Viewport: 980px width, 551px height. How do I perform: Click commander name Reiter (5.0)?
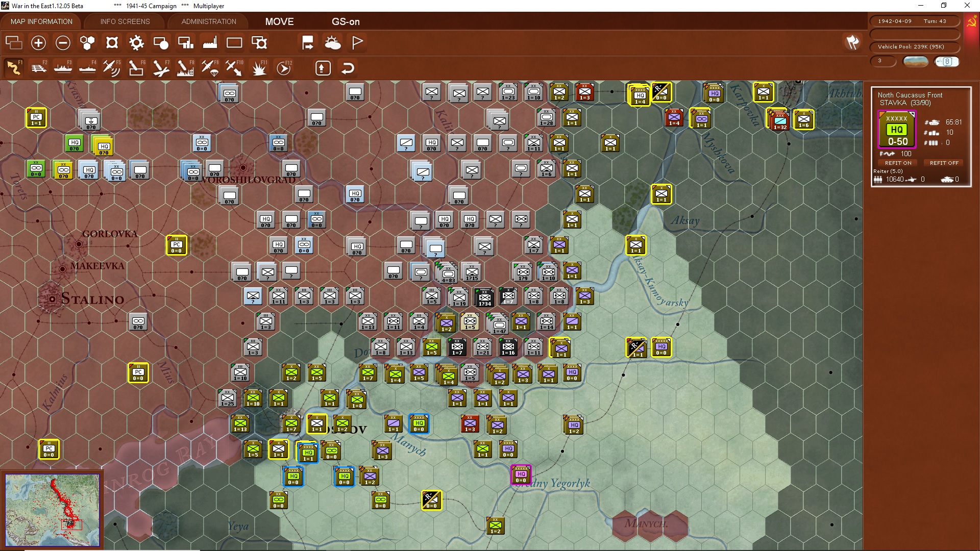[888, 171]
